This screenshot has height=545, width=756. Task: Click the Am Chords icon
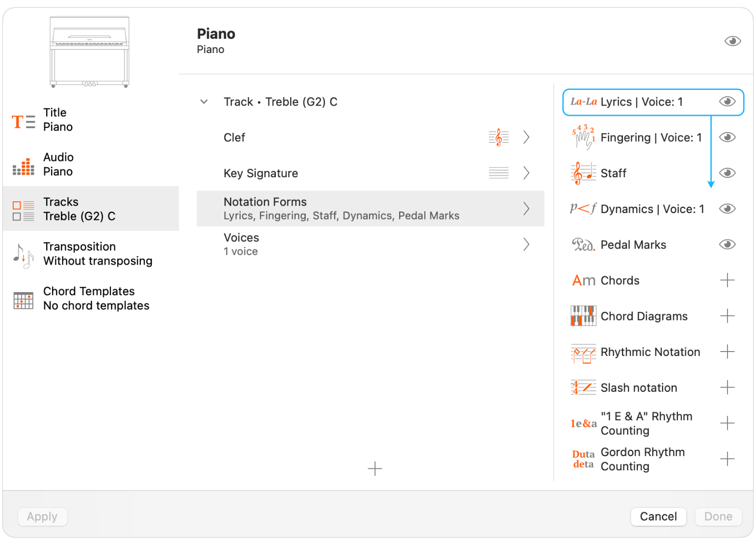tap(583, 280)
